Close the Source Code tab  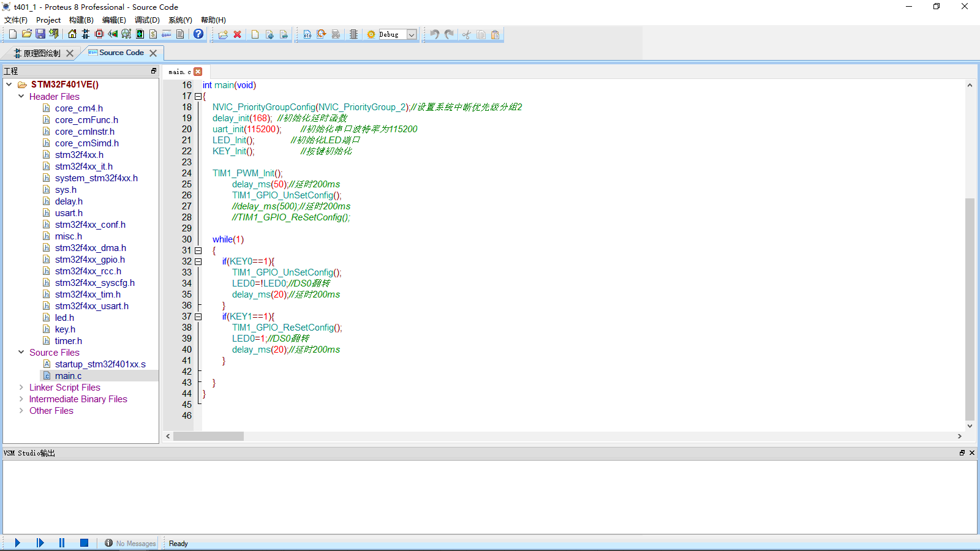click(153, 53)
